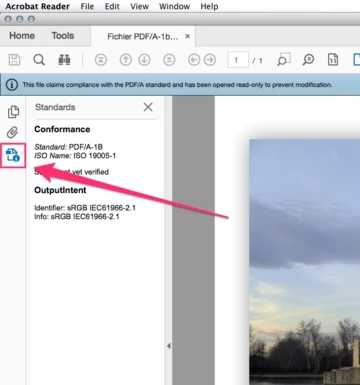Go to previous view arrow
Viewport: 360px width, 385px height.
[194, 60]
